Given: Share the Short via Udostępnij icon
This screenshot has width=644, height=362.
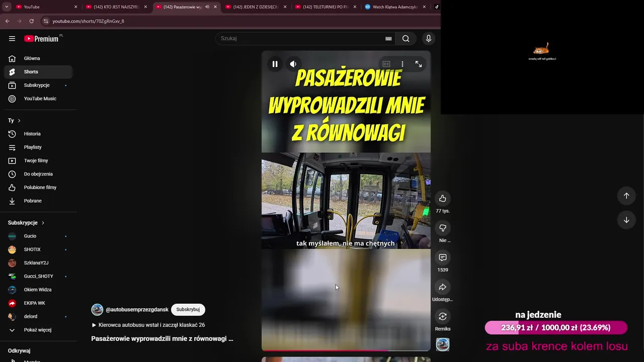Looking at the screenshot, I should click(x=443, y=287).
